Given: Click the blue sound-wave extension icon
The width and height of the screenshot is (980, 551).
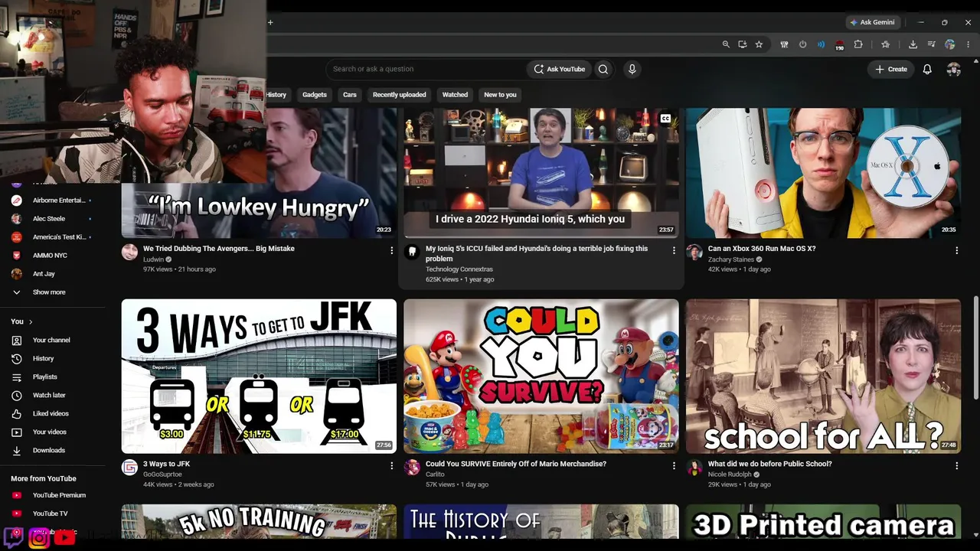Looking at the screenshot, I should click(821, 44).
